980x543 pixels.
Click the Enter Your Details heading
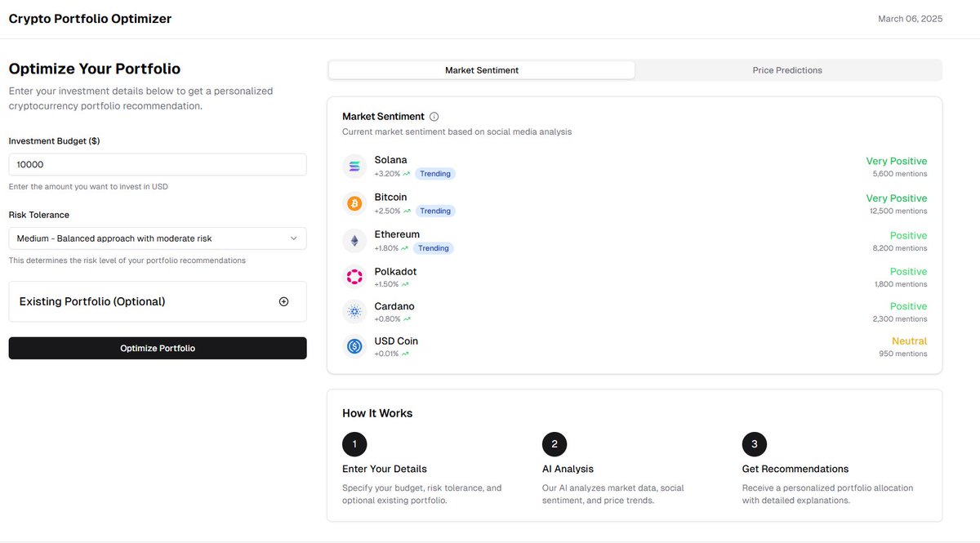coord(385,469)
